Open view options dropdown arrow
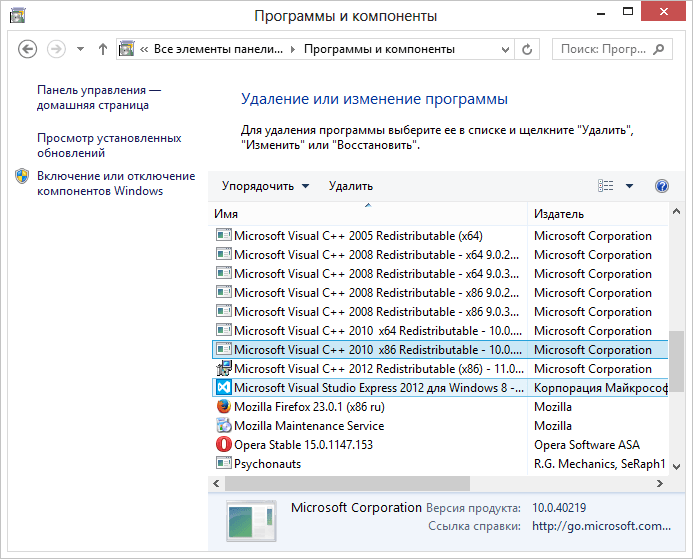The image size is (693, 559). point(629,186)
